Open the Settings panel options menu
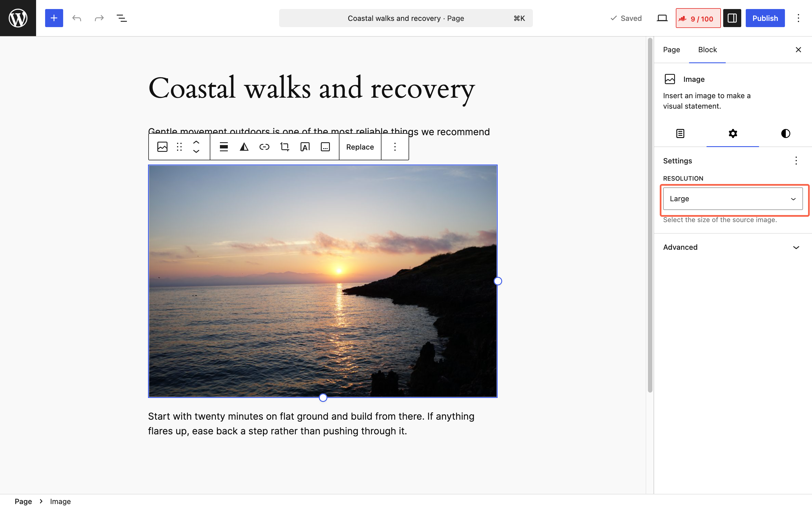 (796, 161)
